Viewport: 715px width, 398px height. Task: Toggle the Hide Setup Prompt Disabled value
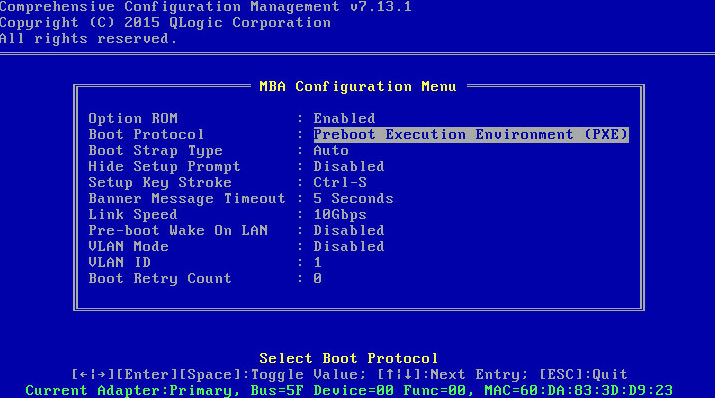(x=349, y=166)
